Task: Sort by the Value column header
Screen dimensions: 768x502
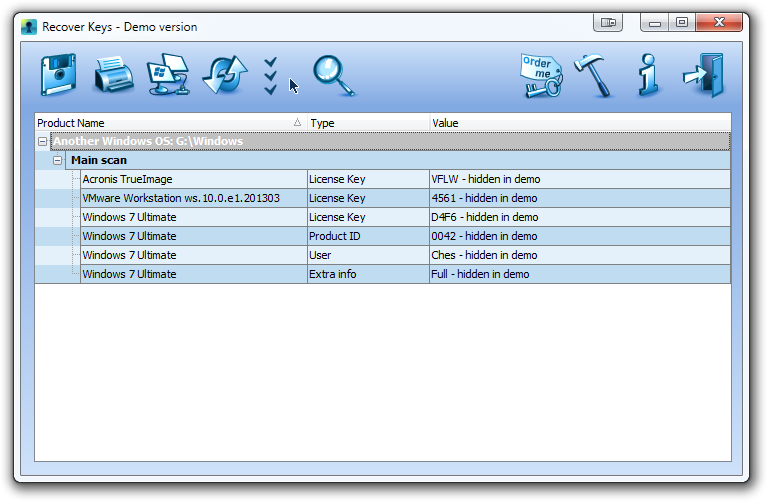Action: point(580,123)
